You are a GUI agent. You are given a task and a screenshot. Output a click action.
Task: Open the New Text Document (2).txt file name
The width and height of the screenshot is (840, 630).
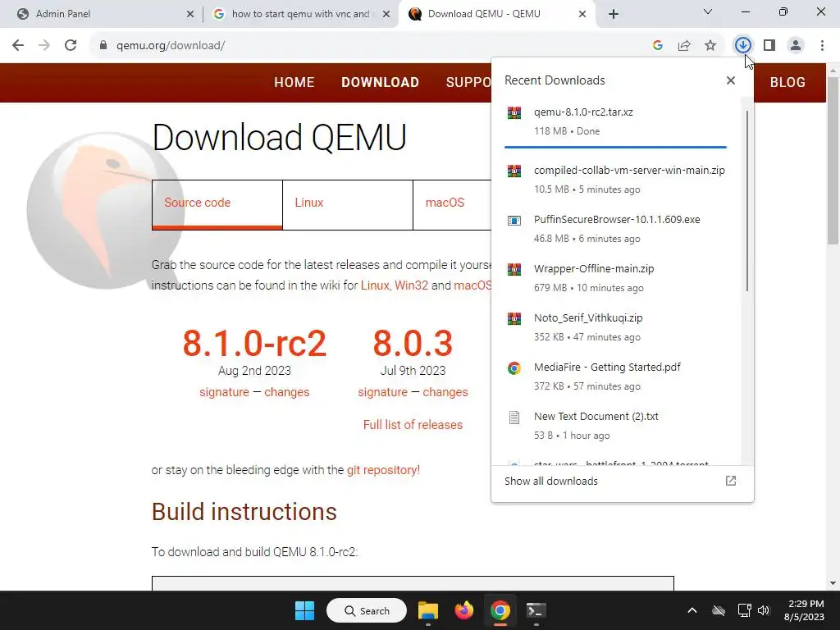596,417
